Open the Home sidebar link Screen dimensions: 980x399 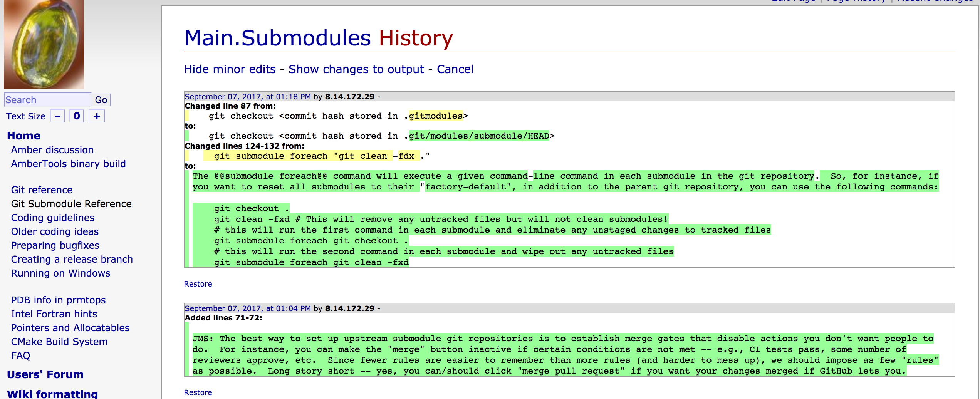[x=23, y=136]
